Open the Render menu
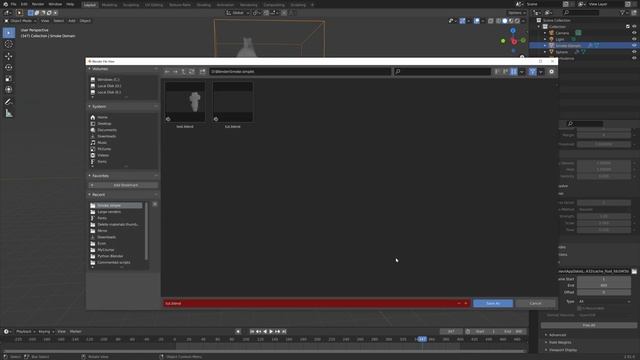 coord(38,4)
